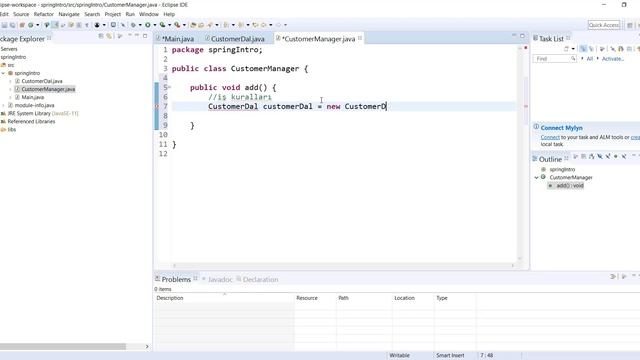
Task: Switch to the Declaration tab
Action: coord(257,279)
